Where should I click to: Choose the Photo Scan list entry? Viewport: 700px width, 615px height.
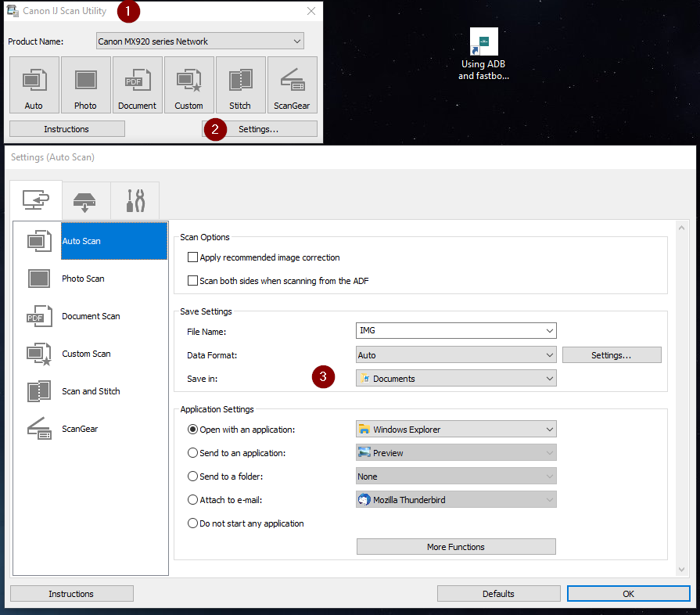(x=83, y=279)
